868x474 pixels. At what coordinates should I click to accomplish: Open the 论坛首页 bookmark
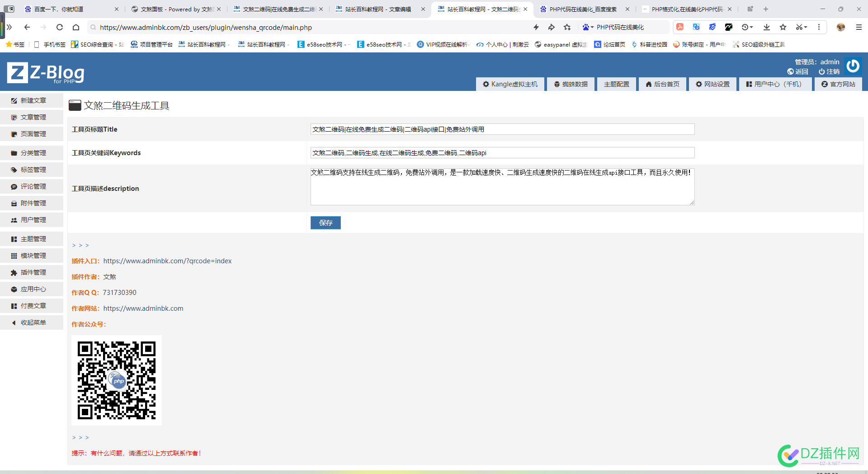click(609, 44)
